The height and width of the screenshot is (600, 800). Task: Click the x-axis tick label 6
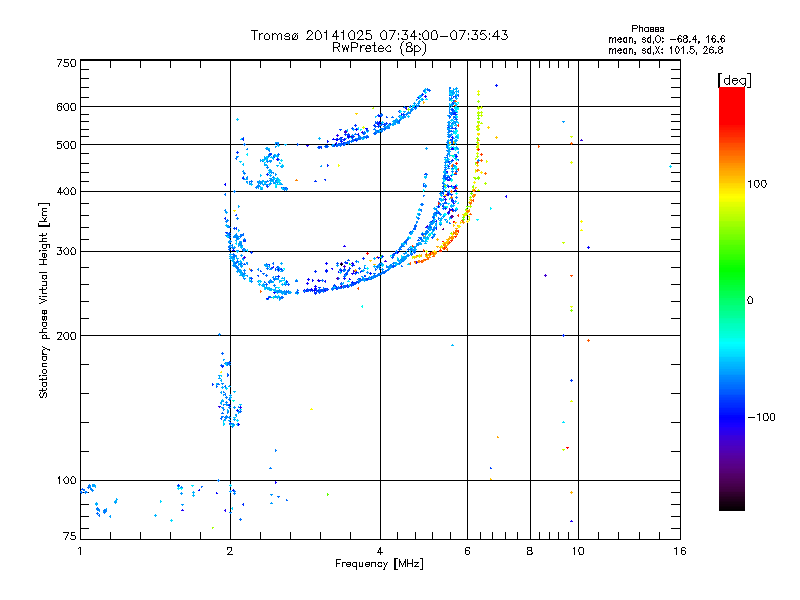click(467, 551)
